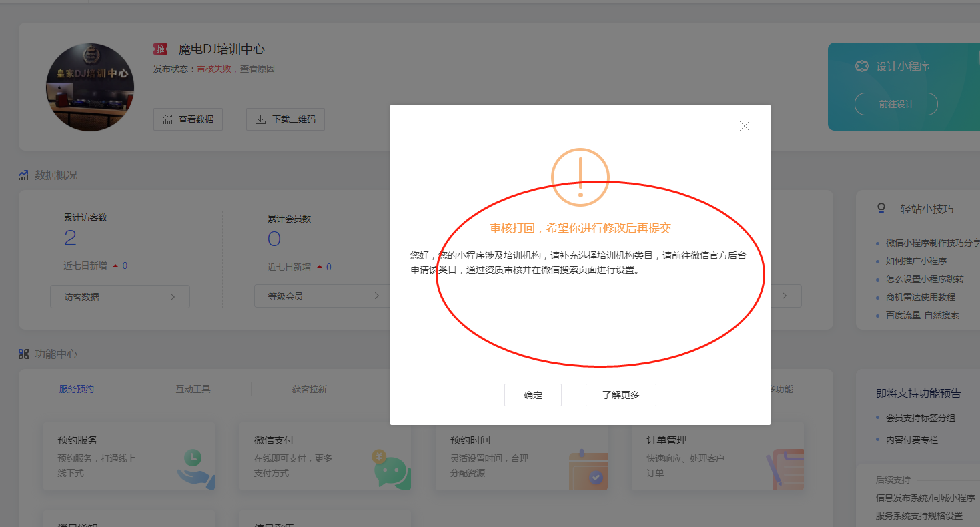
Task: Click the download icon on 下载二维码
Action: [260, 119]
